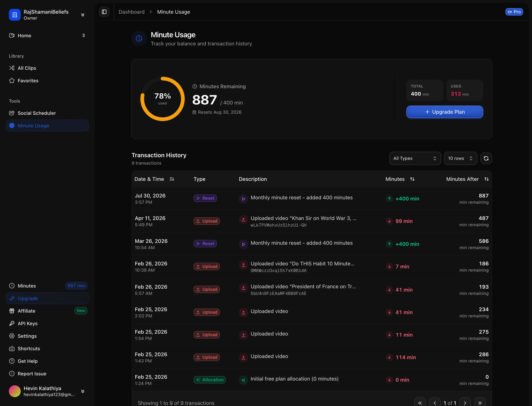Click the Home notification count 3
Image resolution: width=532 pixels, height=406 pixels.
point(83,35)
